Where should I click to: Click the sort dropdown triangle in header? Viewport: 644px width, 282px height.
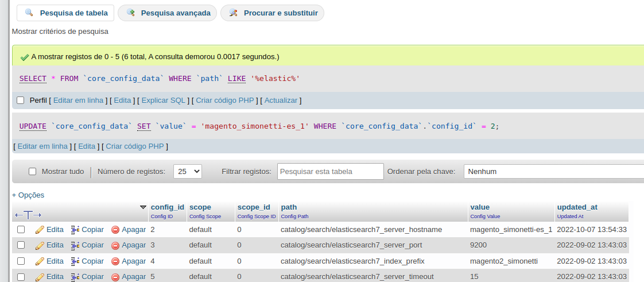click(x=143, y=207)
